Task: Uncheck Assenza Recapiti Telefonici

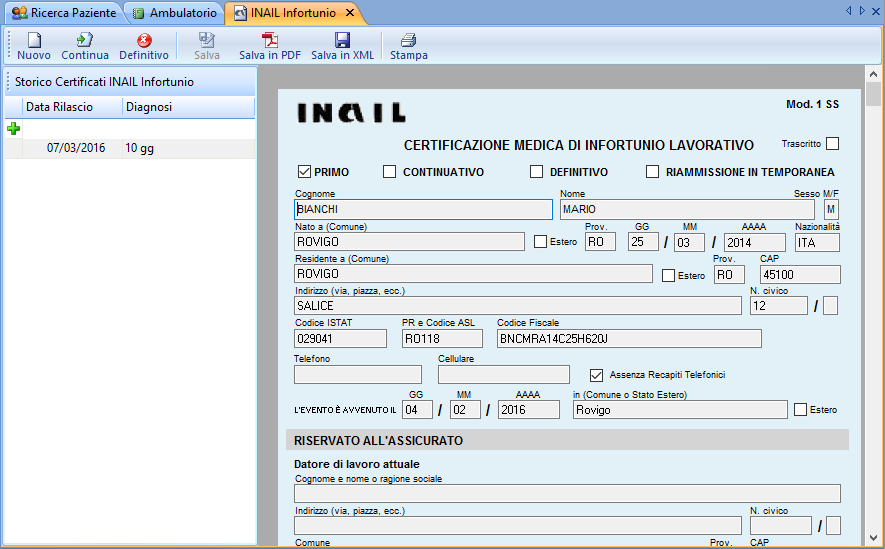Action: click(x=596, y=375)
